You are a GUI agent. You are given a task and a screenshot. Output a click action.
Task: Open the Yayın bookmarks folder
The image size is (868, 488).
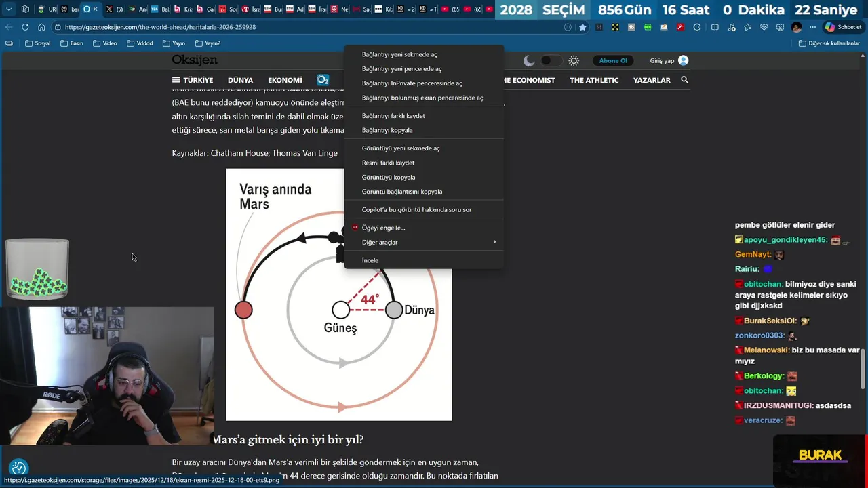coord(174,43)
